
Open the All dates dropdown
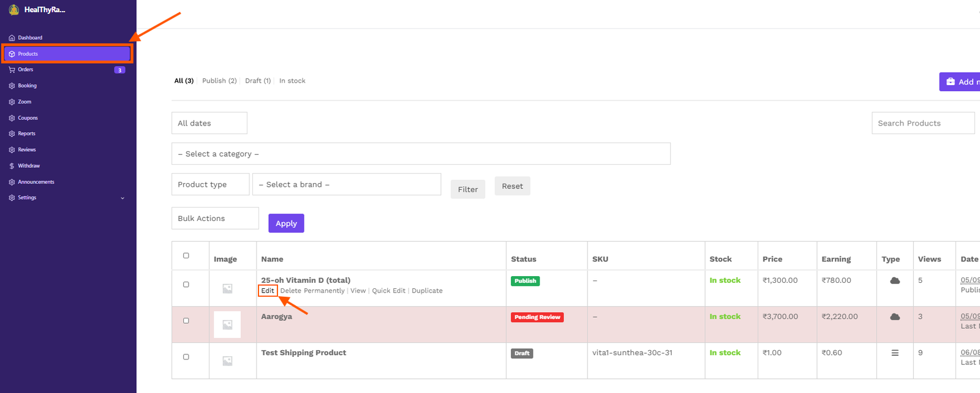point(209,123)
